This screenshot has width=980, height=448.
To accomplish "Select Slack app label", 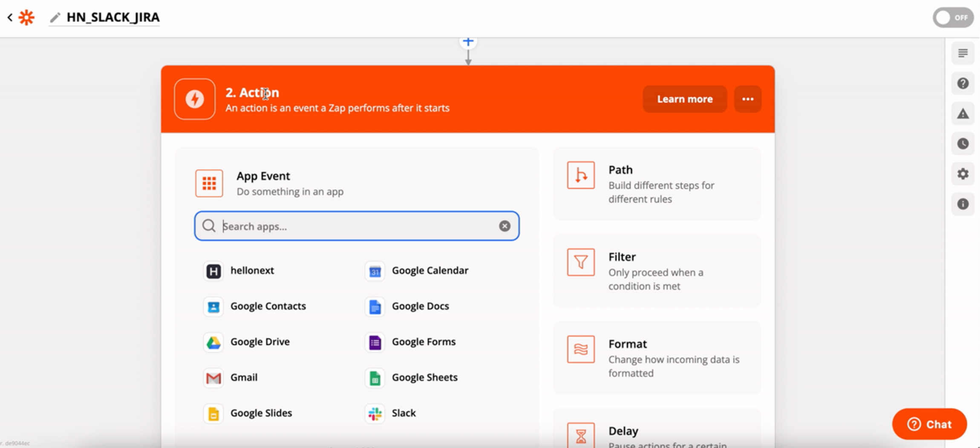I will pos(404,413).
